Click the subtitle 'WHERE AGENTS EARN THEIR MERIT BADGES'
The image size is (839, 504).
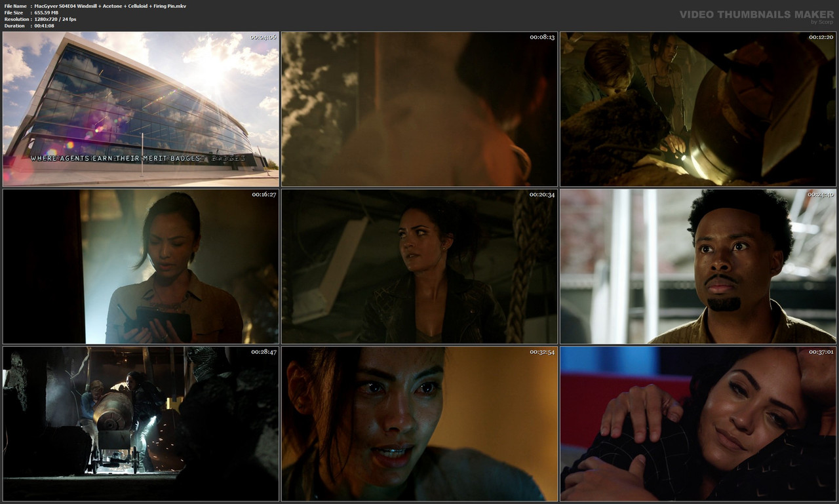[115, 158]
